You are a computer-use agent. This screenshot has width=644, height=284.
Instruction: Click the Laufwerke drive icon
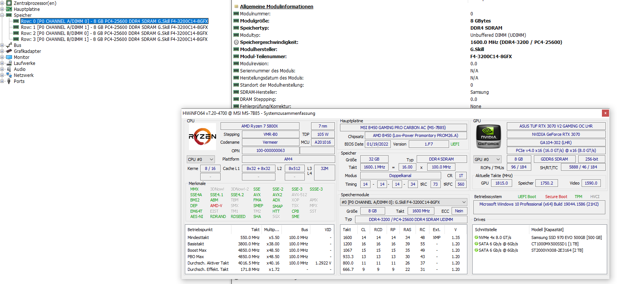pos(9,63)
